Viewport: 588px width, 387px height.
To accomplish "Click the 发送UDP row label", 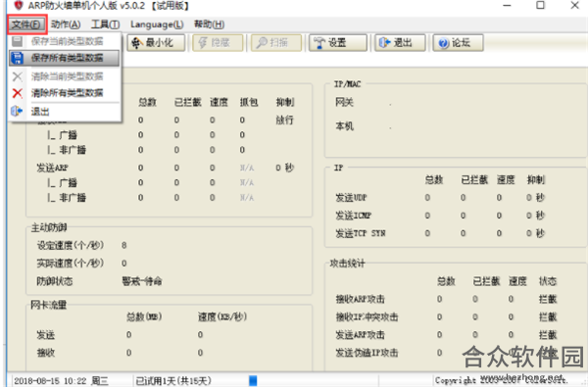I will pos(352,197).
